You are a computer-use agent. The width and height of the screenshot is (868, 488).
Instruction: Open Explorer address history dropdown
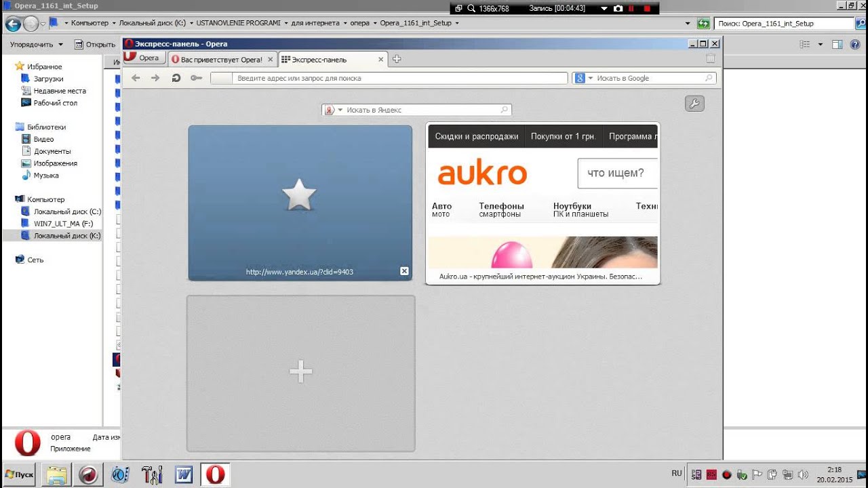(688, 24)
